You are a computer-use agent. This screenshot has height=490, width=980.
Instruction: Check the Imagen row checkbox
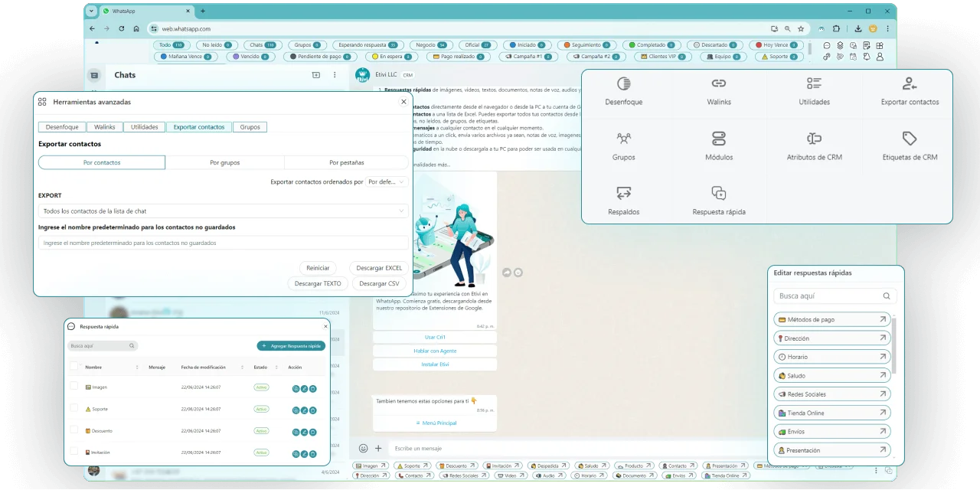74,387
